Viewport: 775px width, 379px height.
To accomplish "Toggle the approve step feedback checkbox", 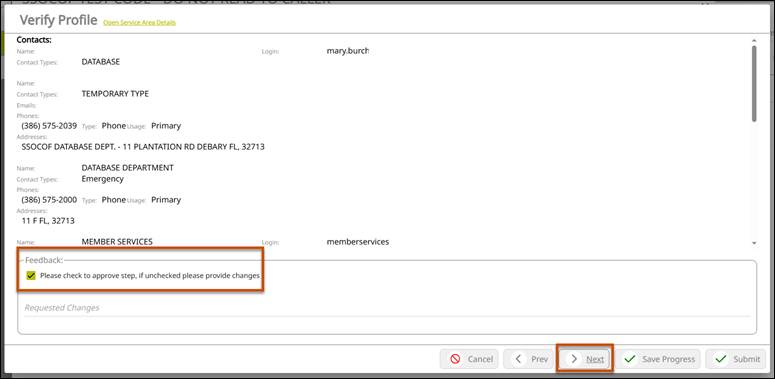I will point(31,276).
